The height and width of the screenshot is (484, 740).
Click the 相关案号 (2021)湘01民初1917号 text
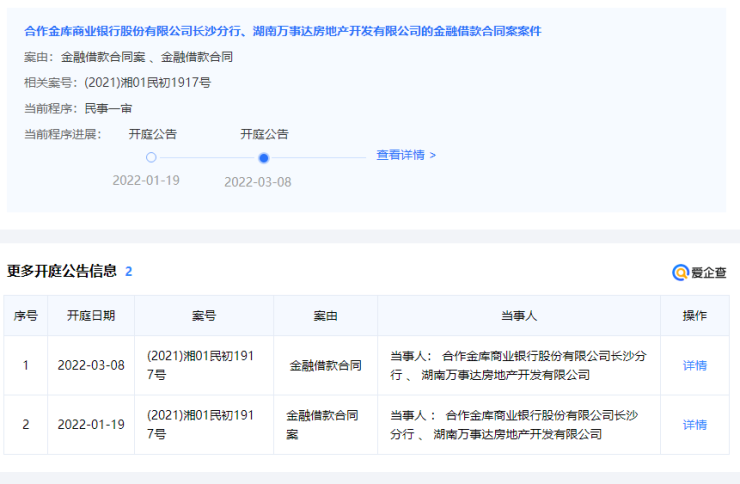pyautogui.click(x=118, y=83)
